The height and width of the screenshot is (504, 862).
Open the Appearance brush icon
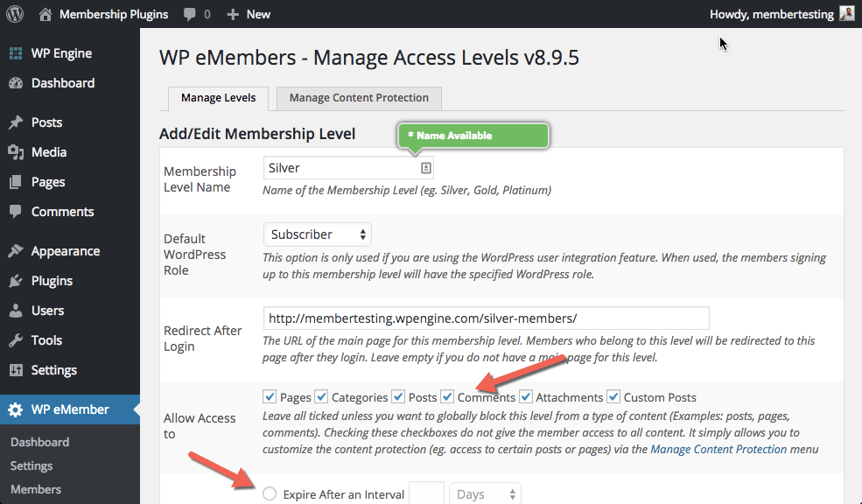coord(16,251)
